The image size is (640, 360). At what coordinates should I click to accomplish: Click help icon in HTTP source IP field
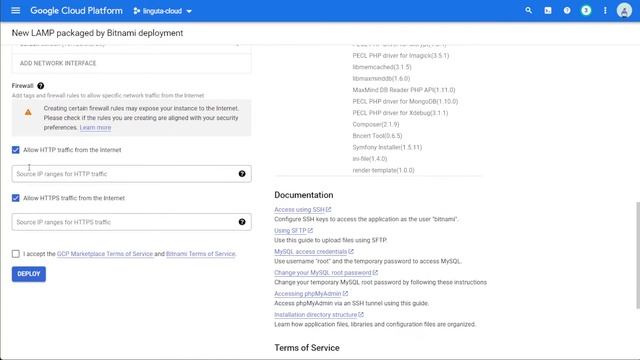point(242,174)
